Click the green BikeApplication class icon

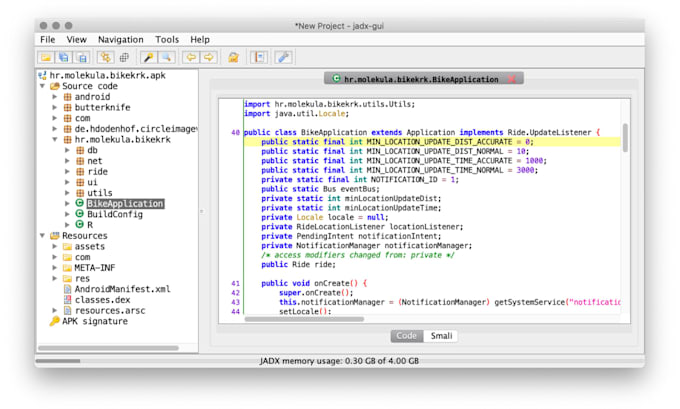[80, 203]
